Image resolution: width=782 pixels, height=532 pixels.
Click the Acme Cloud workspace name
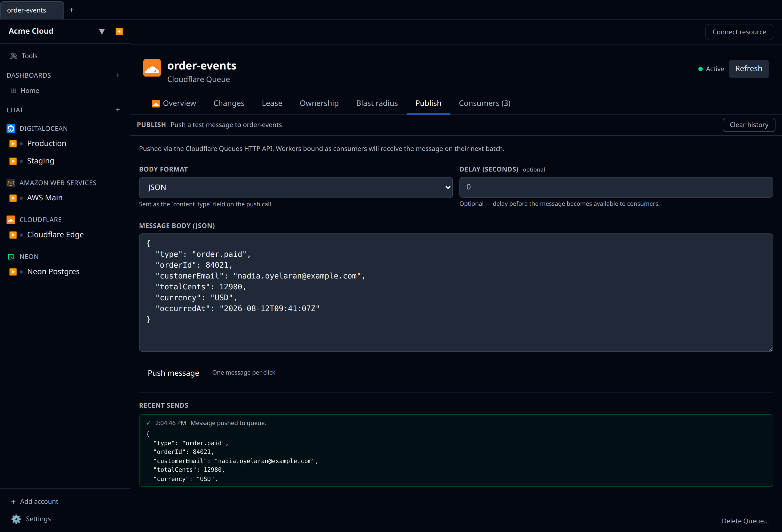(31, 31)
